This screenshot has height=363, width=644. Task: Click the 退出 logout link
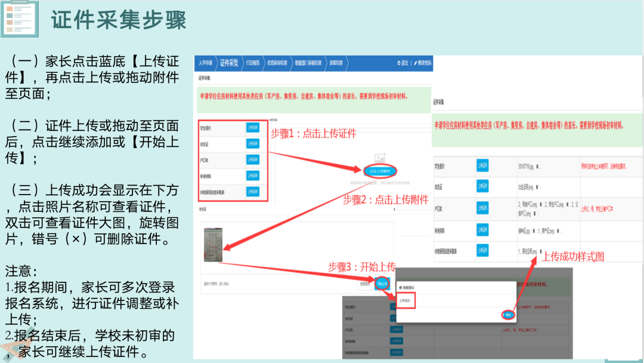[402, 63]
